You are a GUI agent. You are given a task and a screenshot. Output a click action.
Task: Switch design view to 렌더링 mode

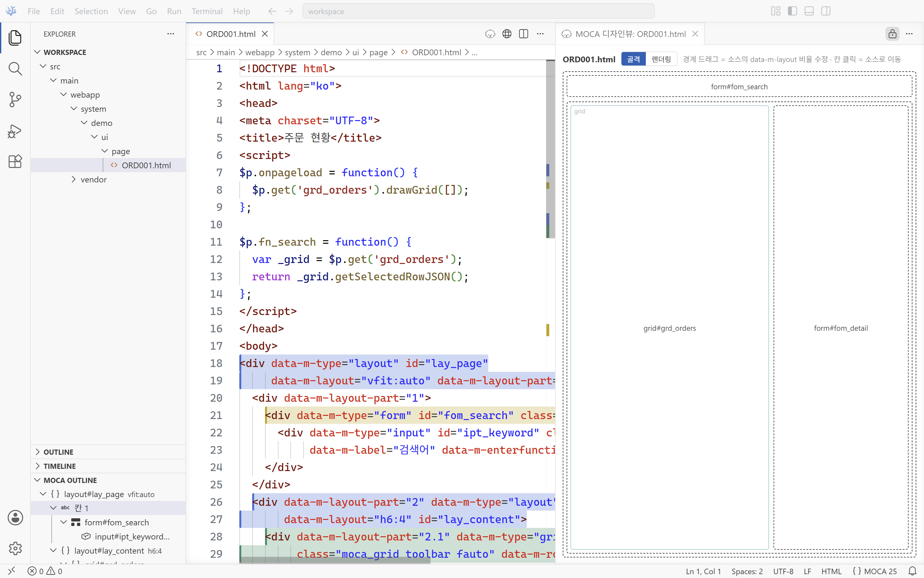tap(661, 59)
